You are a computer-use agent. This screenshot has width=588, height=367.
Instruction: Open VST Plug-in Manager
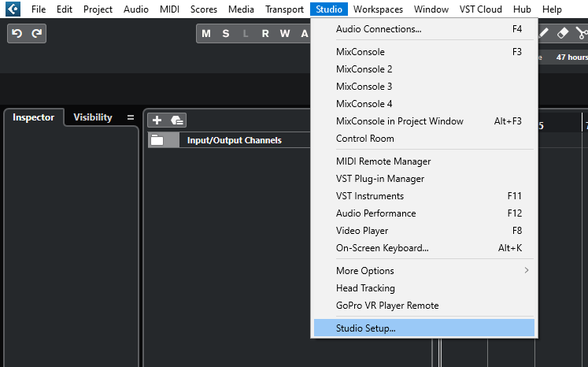[424, 179]
